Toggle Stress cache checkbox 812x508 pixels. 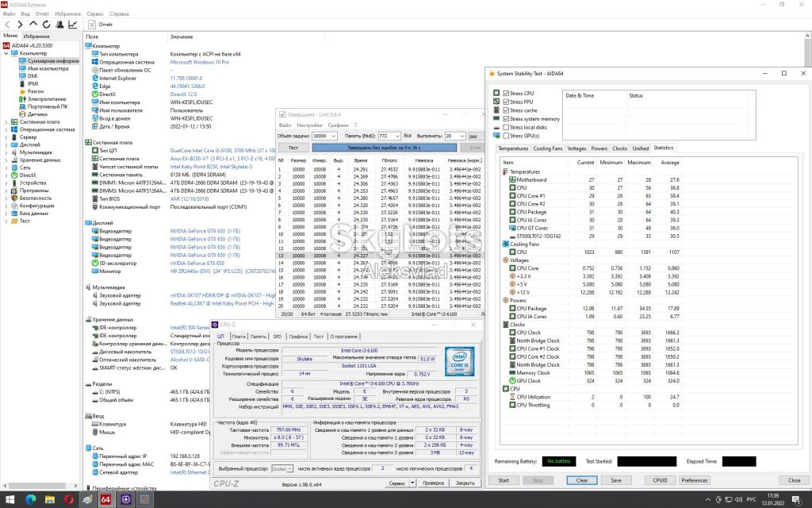pos(506,110)
